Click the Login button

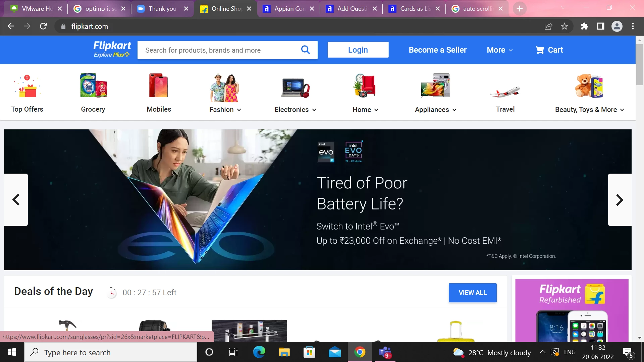pos(358,50)
